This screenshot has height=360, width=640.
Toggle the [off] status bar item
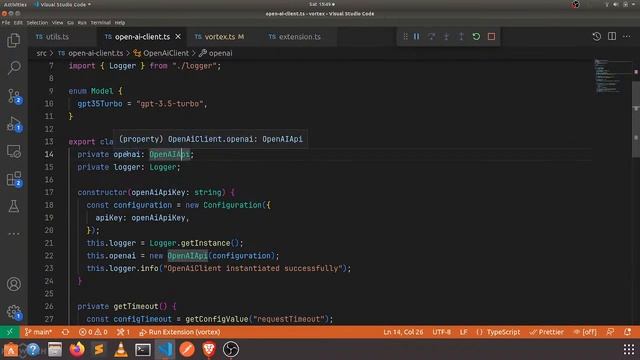[585, 332]
